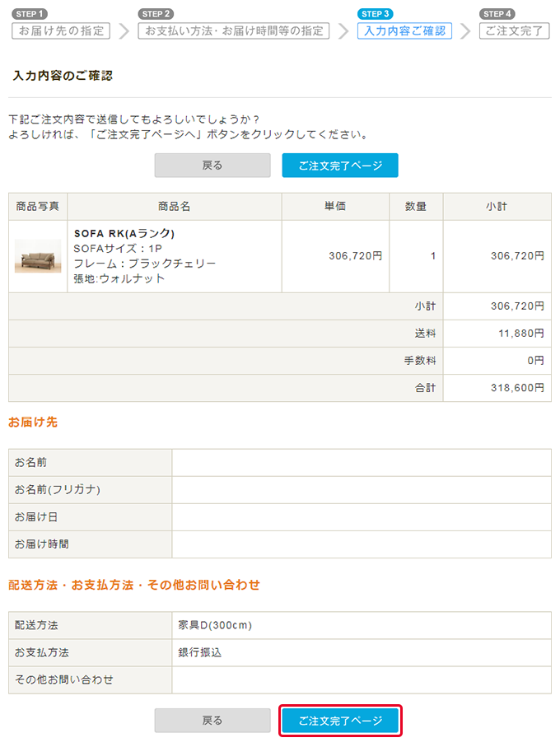Select the STEP 1 お届け先の指定 tab
560x747 pixels.
(61, 30)
